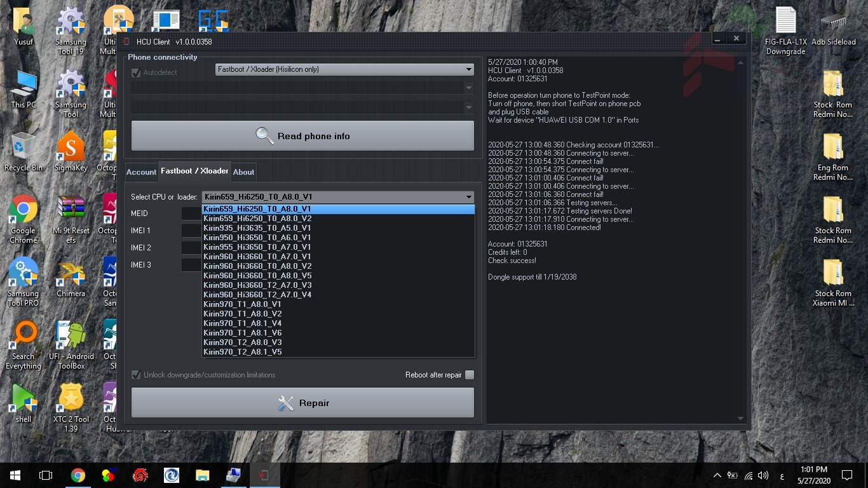This screenshot has width=868, height=488.
Task: Open This PC desktop icon
Action: pos(24,89)
